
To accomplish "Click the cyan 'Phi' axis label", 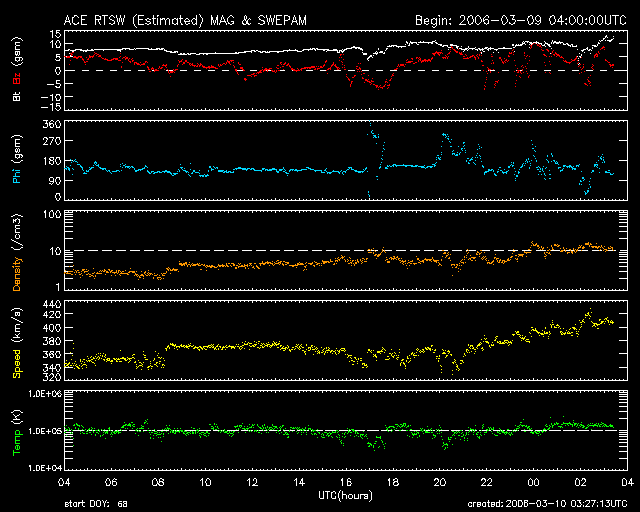I will (x=17, y=175).
